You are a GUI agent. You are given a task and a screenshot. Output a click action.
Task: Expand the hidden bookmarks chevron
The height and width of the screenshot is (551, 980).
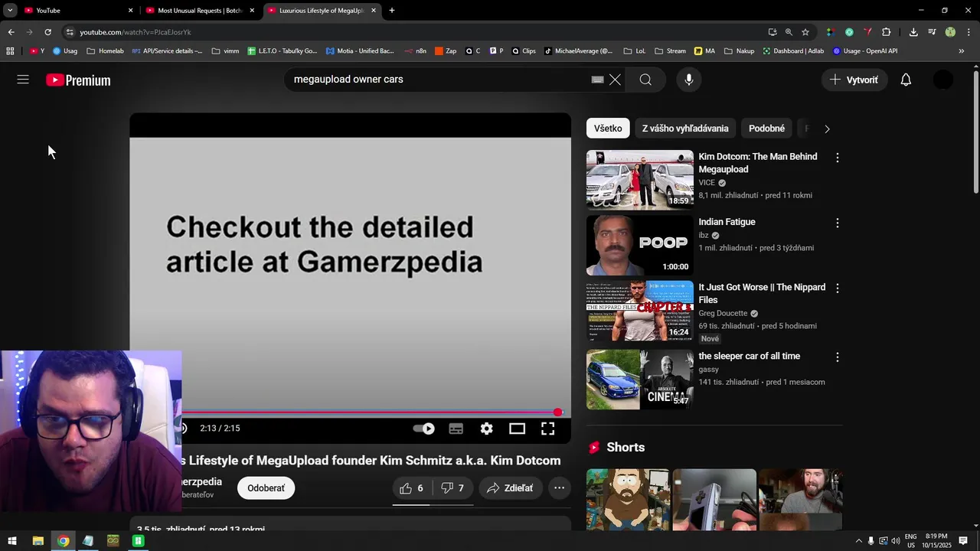962,51
